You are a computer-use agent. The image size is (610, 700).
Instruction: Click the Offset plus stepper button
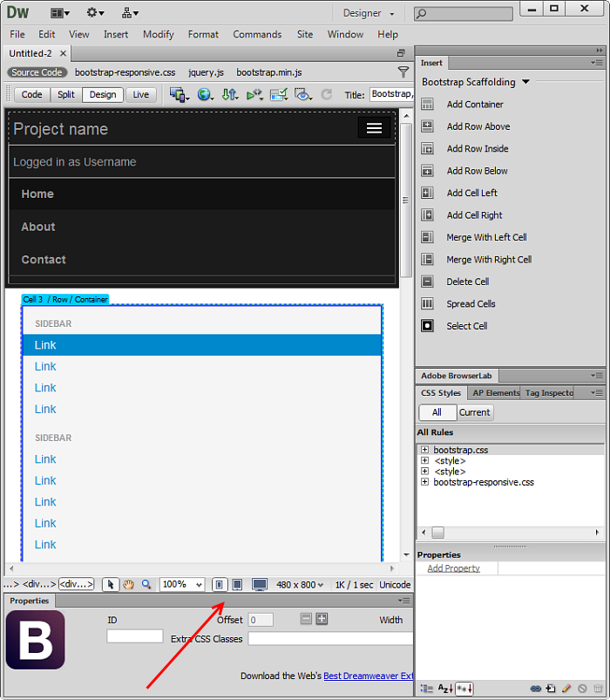(322, 619)
